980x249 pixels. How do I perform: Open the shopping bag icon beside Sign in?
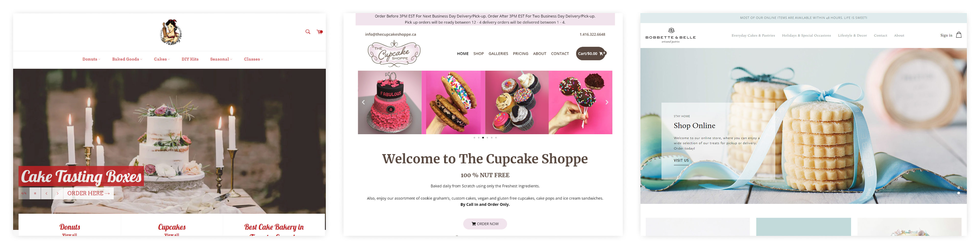click(x=959, y=35)
